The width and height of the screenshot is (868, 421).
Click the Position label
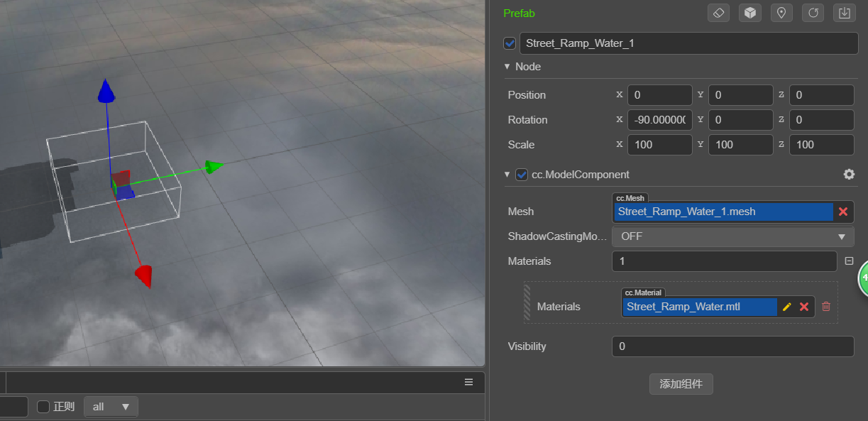tap(527, 95)
